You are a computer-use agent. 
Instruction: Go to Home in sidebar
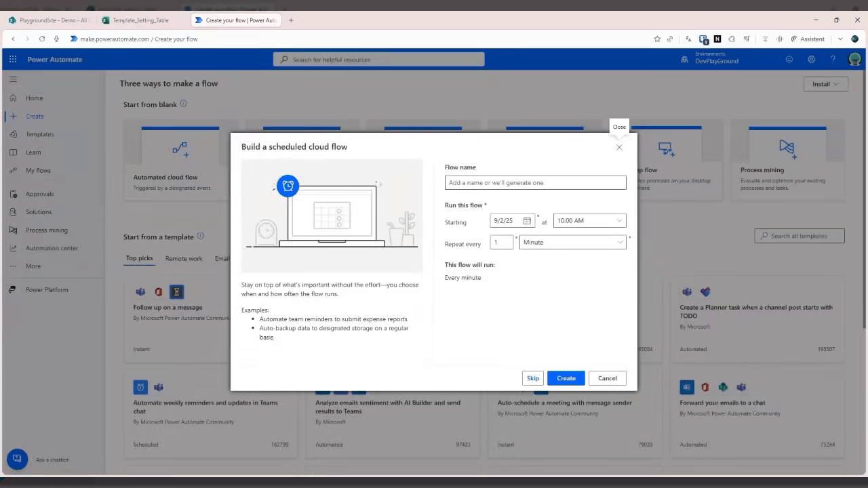(x=34, y=98)
